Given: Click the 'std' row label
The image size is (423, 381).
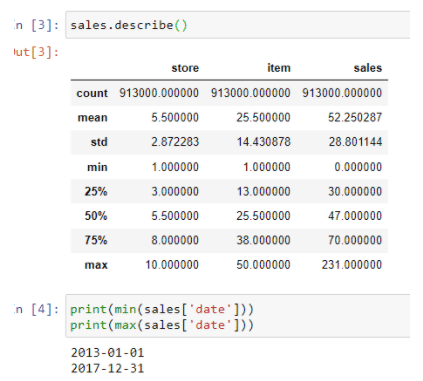Looking at the screenshot, I should 99,142.
